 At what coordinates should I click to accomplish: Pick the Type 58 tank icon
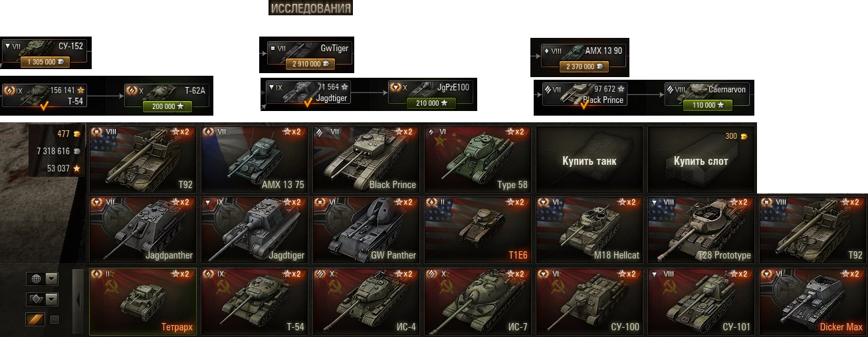pos(478,160)
